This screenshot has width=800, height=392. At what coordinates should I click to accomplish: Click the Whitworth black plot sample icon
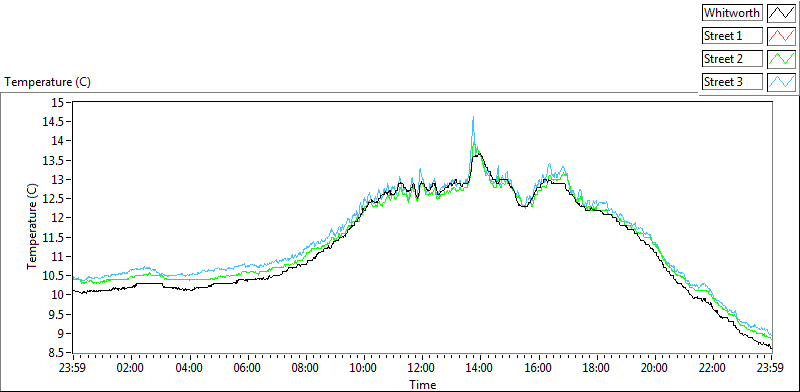[781, 13]
